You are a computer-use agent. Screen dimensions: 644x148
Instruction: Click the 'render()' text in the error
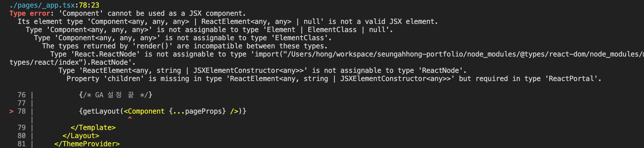coord(152,46)
